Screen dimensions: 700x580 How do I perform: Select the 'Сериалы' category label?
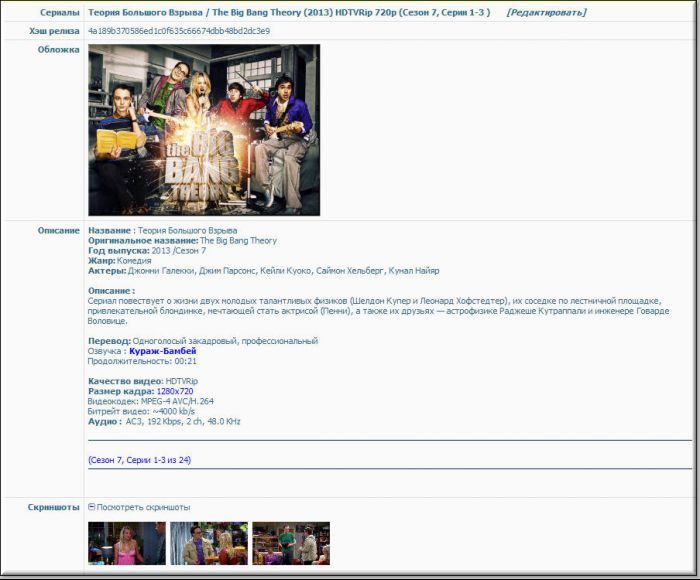click(60, 13)
